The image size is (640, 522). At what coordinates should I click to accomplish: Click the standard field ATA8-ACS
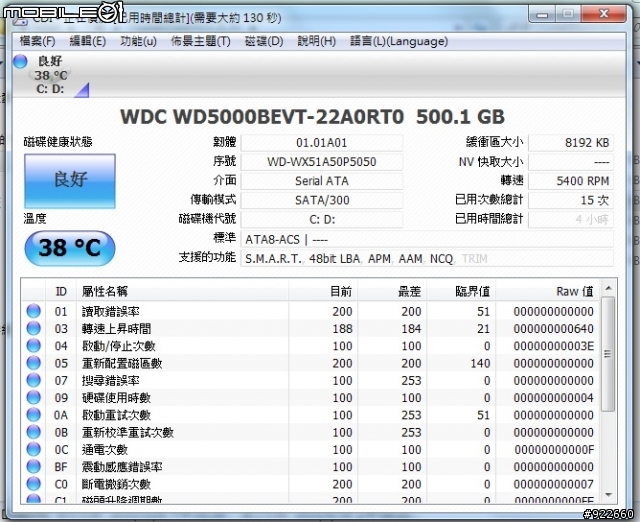427,240
